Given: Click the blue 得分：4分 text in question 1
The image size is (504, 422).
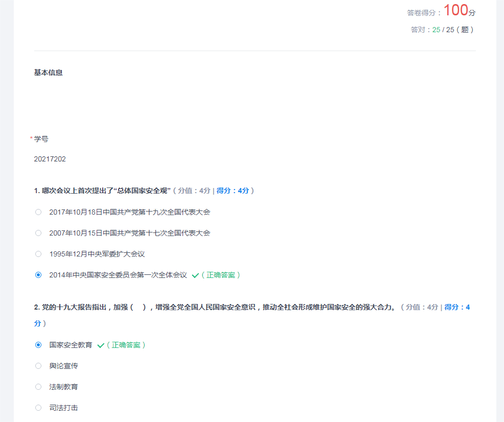Looking at the screenshot, I should [233, 191].
